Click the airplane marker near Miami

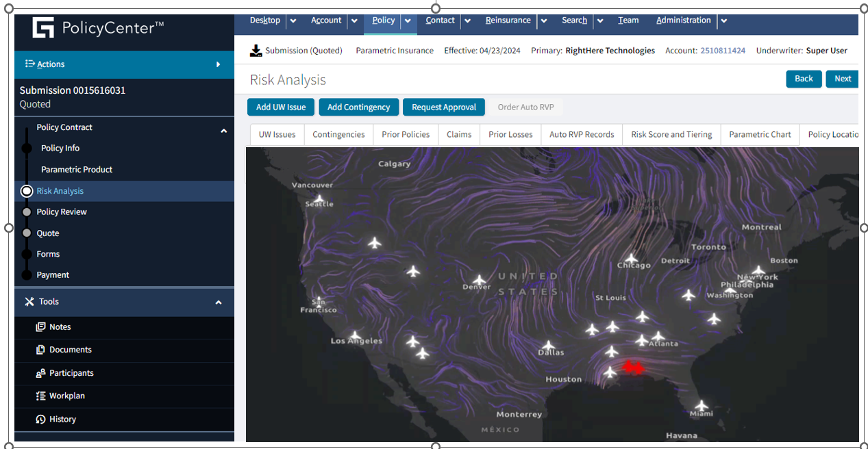pyautogui.click(x=701, y=405)
